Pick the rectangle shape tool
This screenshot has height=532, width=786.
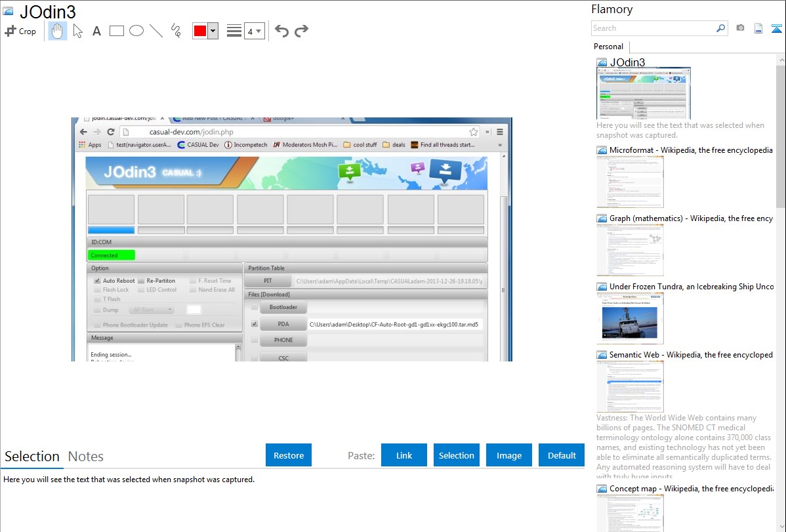(x=116, y=31)
